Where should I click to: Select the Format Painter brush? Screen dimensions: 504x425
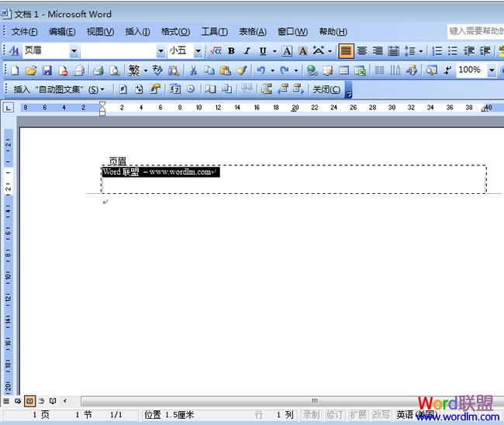coord(241,70)
